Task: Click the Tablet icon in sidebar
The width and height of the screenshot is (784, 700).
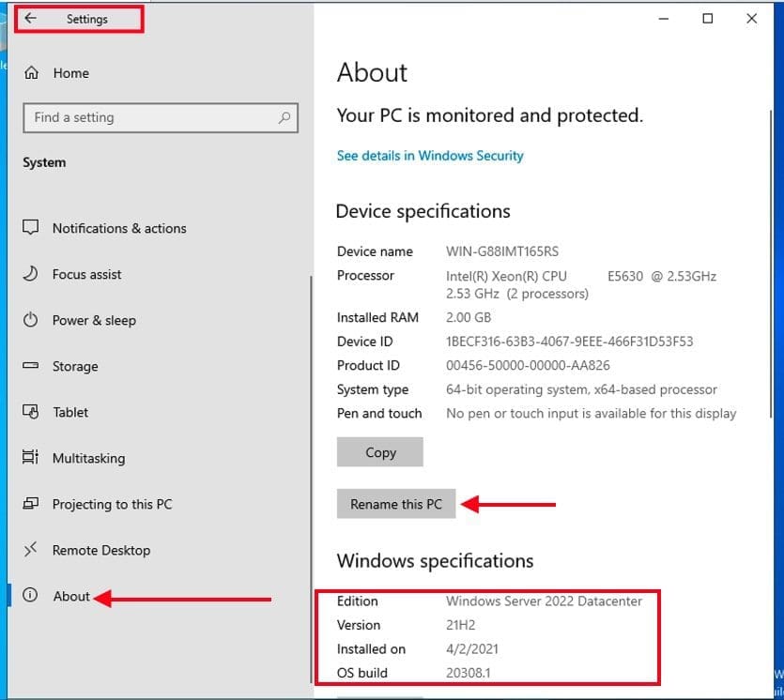Action: pyautogui.click(x=31, y=412)
